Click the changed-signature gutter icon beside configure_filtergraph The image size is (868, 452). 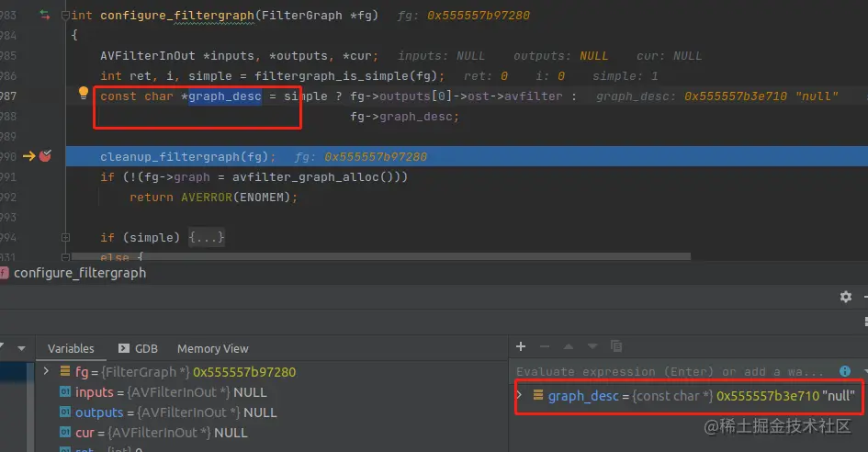coord(45,15)
